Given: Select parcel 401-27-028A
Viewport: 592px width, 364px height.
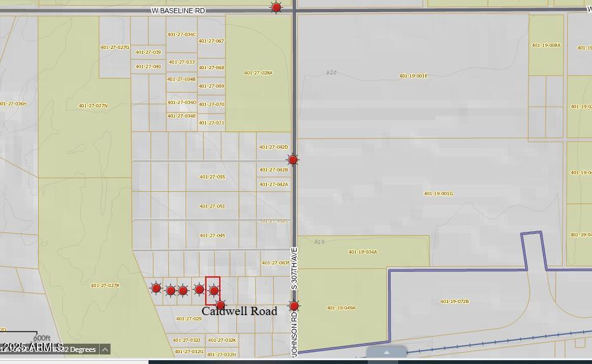Looking at the screenshot, I should pos(258,73).
